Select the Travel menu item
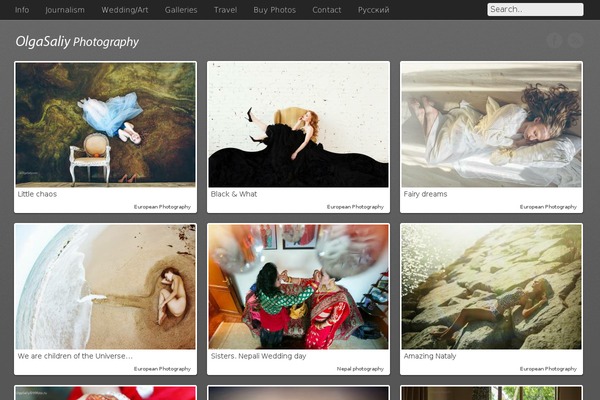600x400 pixels. click(225, 10)
